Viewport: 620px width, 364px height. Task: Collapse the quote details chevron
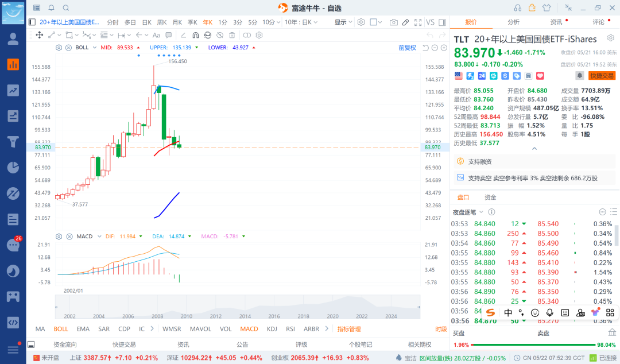(534, 149)
